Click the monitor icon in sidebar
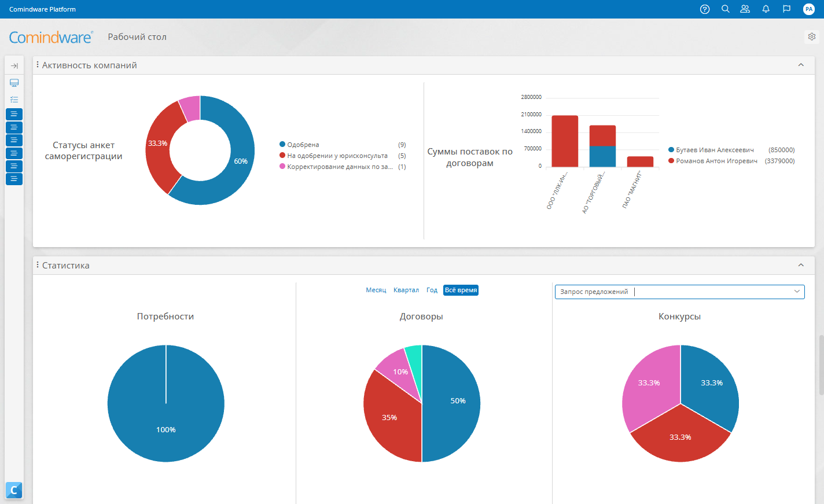 tap(14, 83)
